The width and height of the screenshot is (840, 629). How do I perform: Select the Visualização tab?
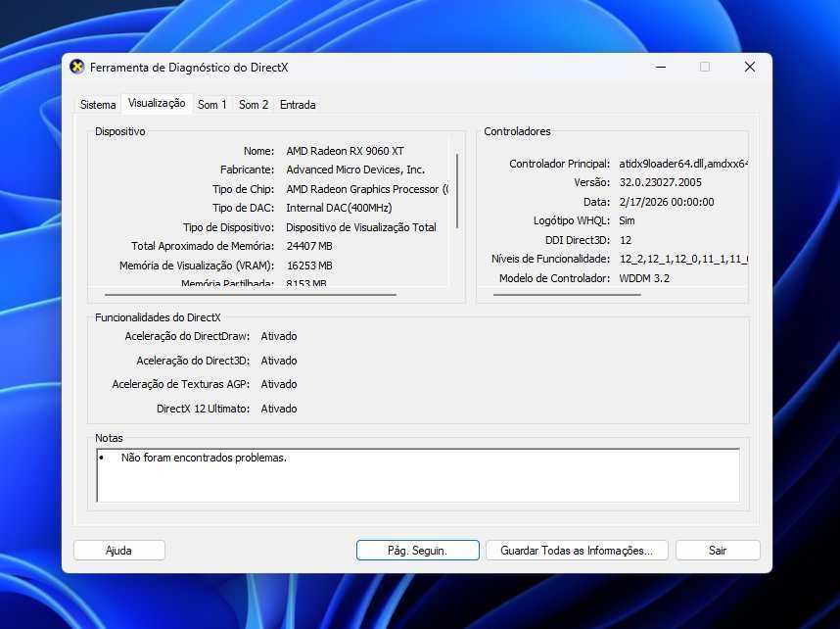[157, 103]
